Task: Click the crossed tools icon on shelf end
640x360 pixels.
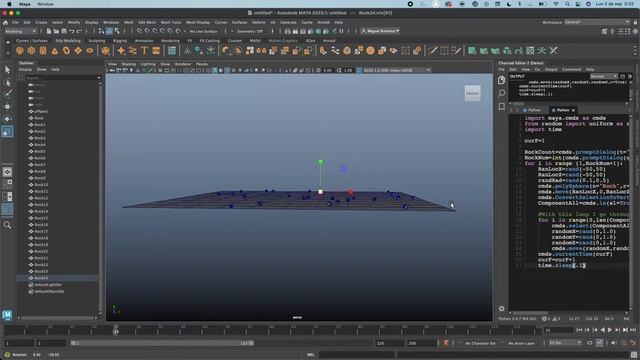Action: (553, 51)
